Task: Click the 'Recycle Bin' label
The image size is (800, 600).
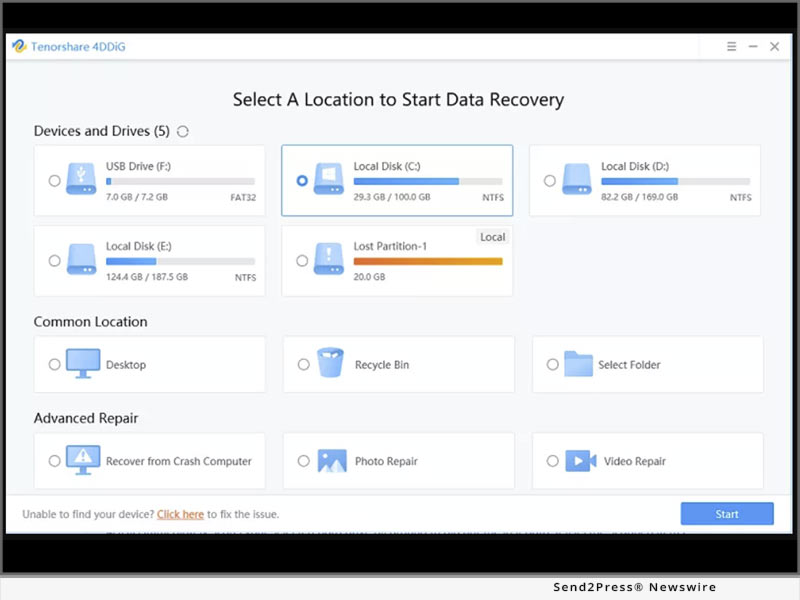Action: 382,365
